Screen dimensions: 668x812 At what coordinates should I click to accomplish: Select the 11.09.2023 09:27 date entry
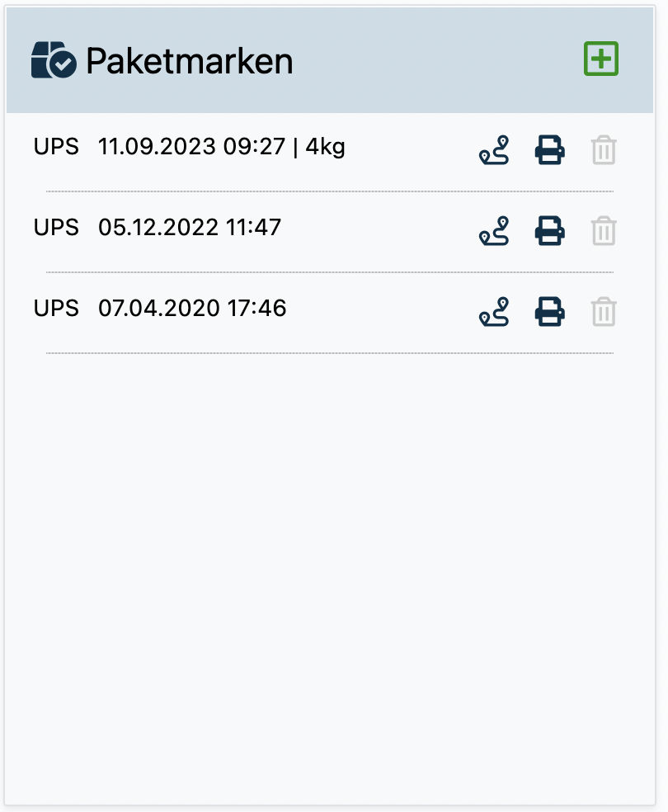[x=191, y=148]
